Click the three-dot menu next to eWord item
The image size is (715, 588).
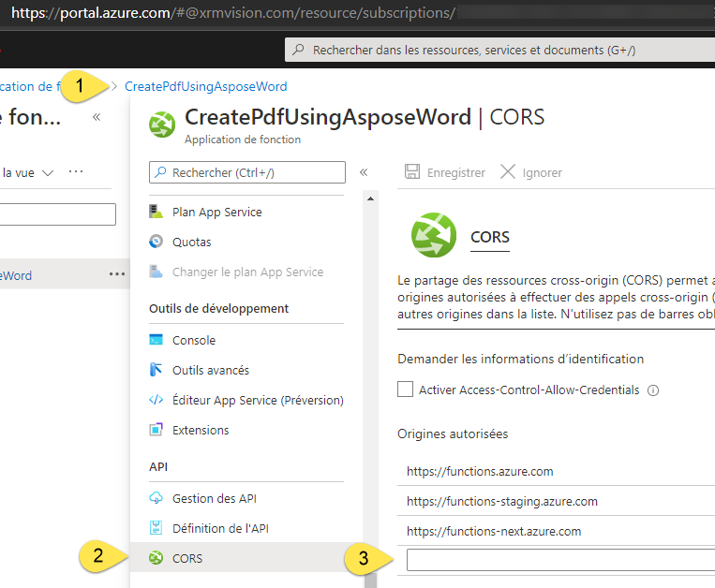[x=116, y=274]
